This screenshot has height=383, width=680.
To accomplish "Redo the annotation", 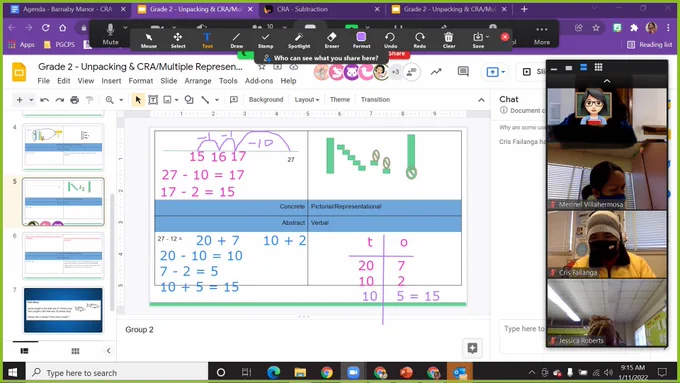I will [419, 40].
